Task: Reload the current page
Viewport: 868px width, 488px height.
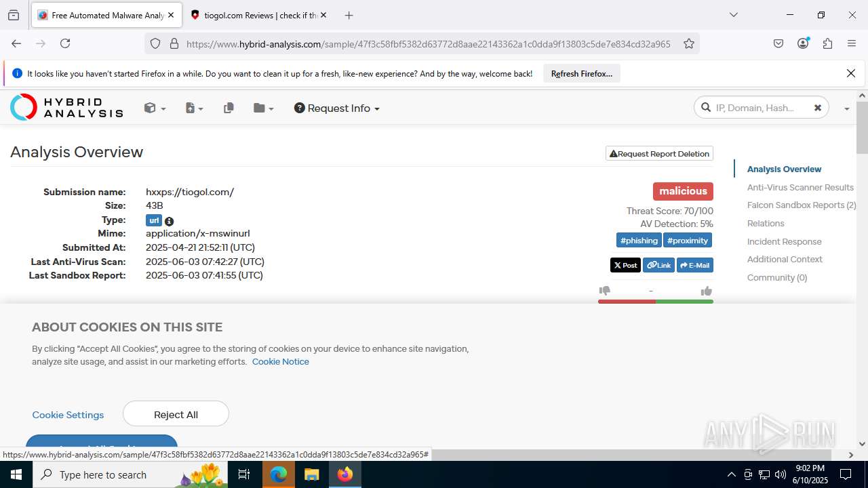Action: pyautogui.click(x=65, y=43)
